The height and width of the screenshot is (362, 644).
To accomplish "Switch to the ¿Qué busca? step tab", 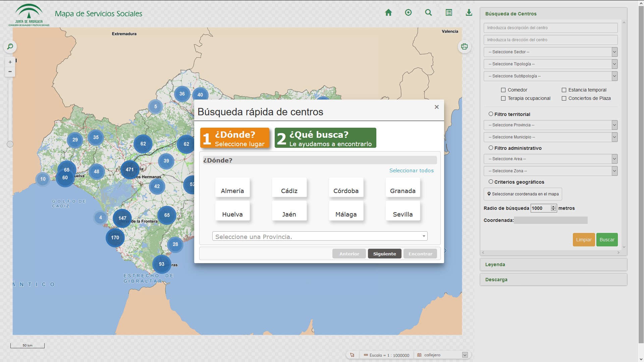I will pos(325,138).
